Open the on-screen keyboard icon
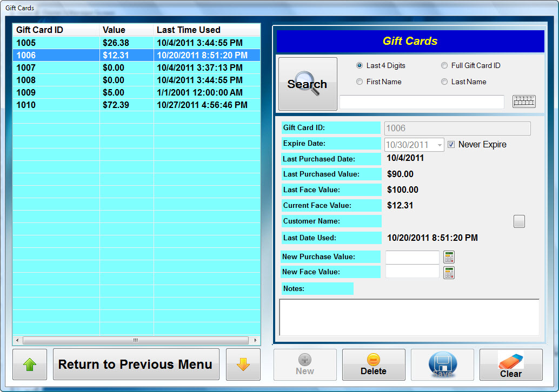Viewport: 559px width, 392px height. click(524, 101)
